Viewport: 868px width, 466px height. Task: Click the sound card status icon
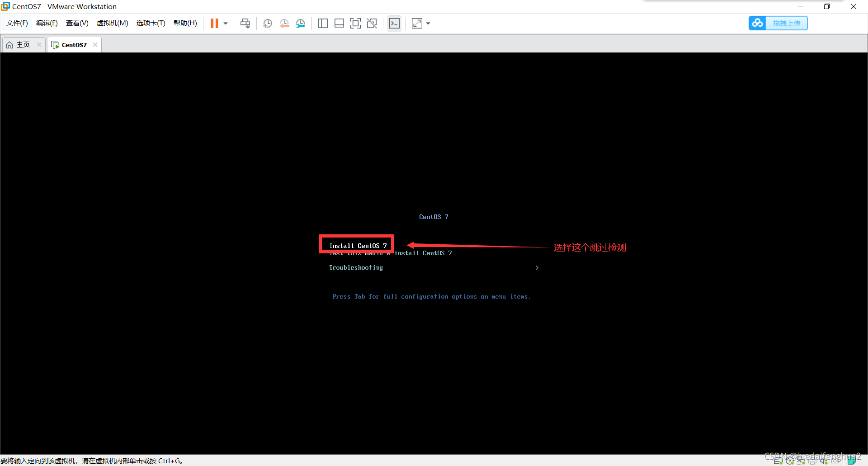[824, 461]
